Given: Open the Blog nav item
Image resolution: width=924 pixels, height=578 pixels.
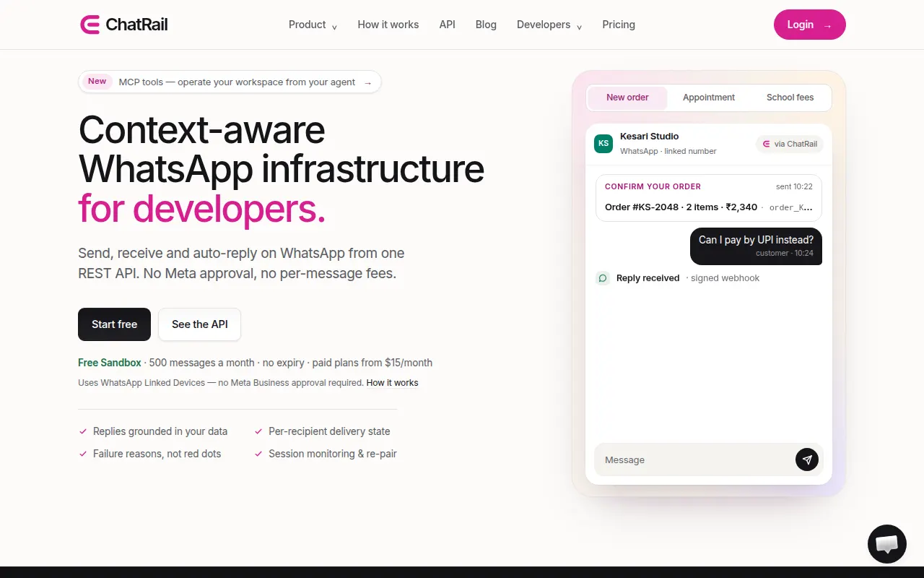Looking at the screenshot, I should point(486,25).
